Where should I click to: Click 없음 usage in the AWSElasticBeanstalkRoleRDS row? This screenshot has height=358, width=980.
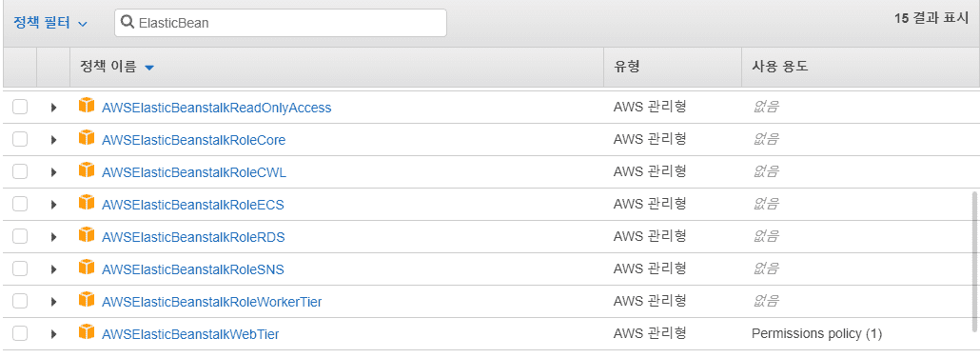tap(766, 236)
